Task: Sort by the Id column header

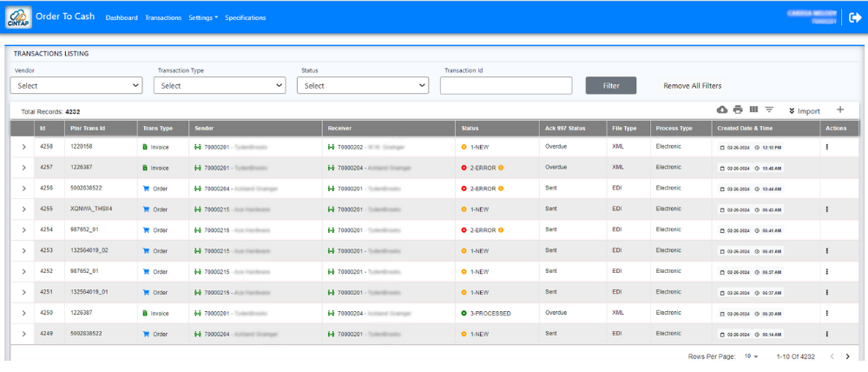Action: tap(43, 128)
